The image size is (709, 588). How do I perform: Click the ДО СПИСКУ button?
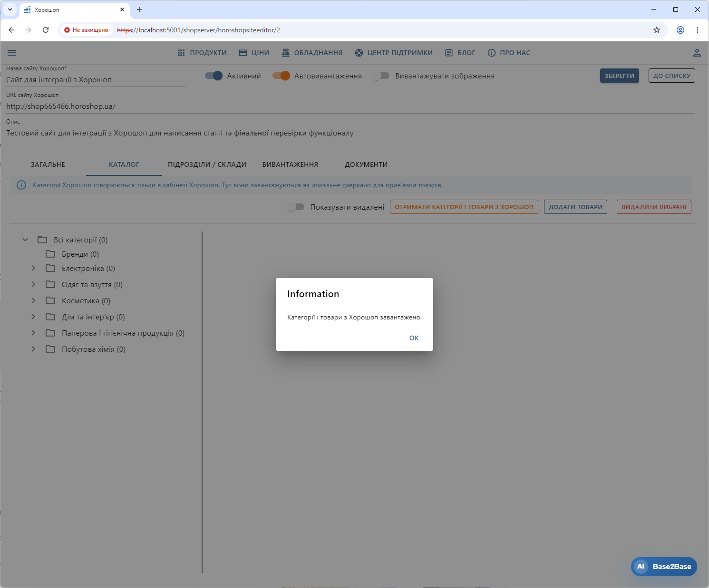tap(672, 76)
